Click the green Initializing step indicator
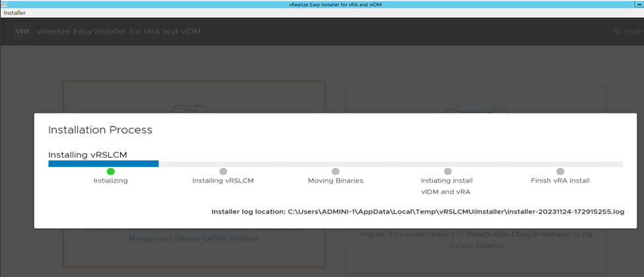 [110, 171]
